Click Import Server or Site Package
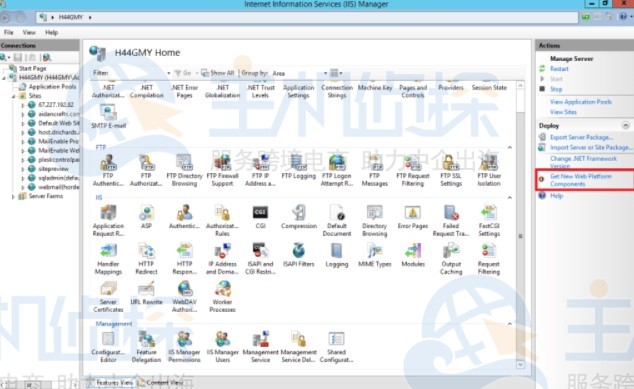This screenshot has height=389, width=634. point(590,148)
